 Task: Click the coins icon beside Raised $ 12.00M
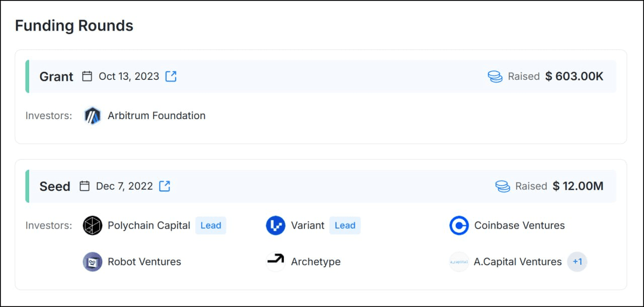503,186
